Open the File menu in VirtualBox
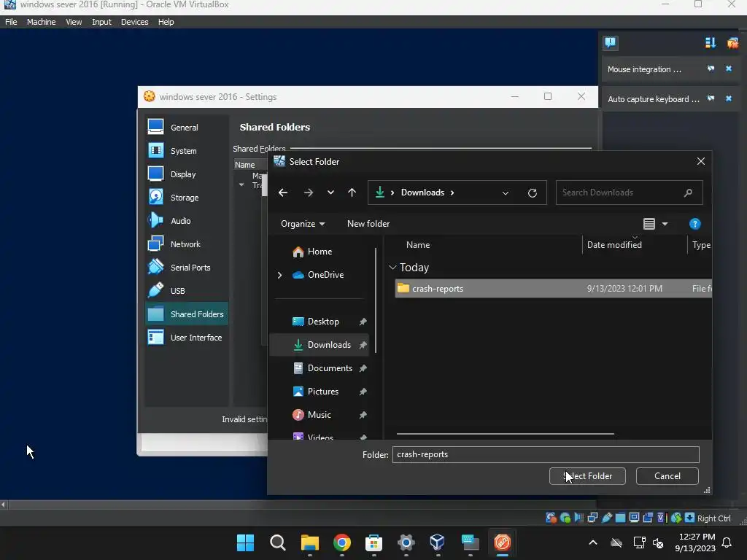The image size is (747, 560). 11,22
